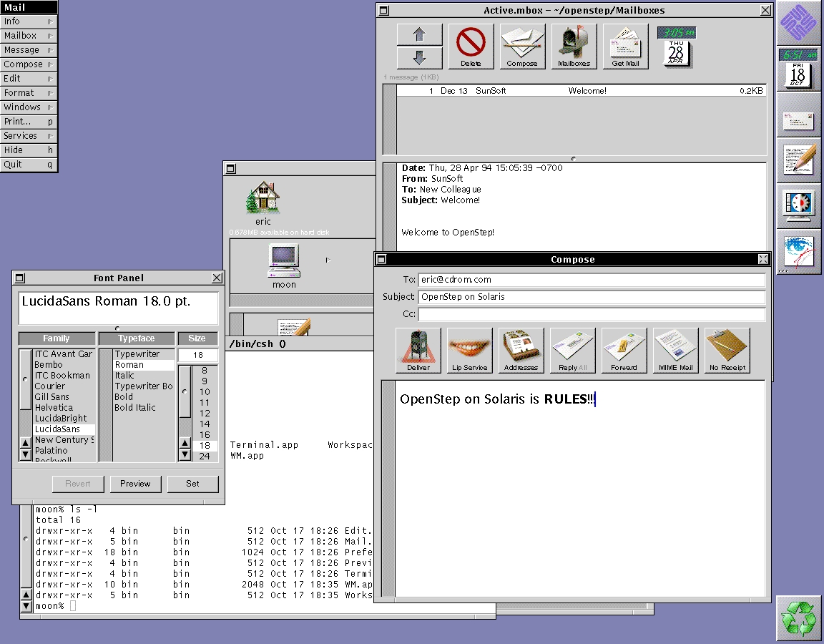Open the Mailboxes icon
824x644 pixels.
pyautogui.click(x=574, y=46)
